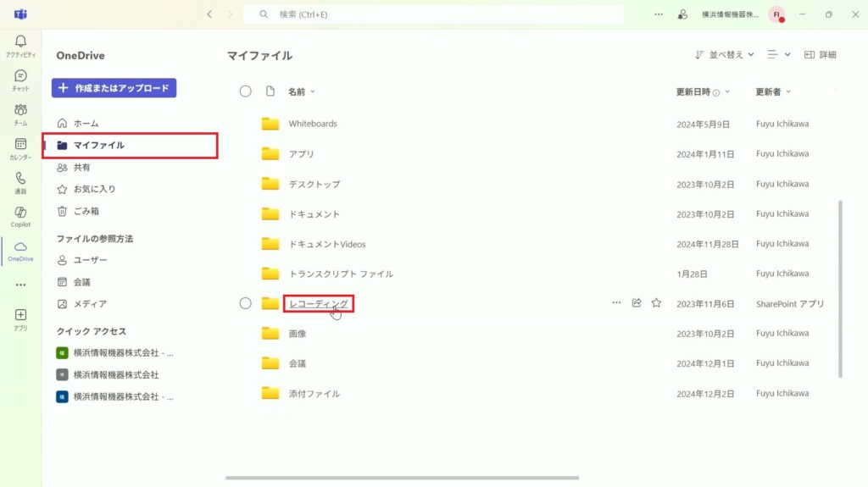Expand the 名前 column header dropdown
Viewport: 868px width, 487px height.
(302, 91)
